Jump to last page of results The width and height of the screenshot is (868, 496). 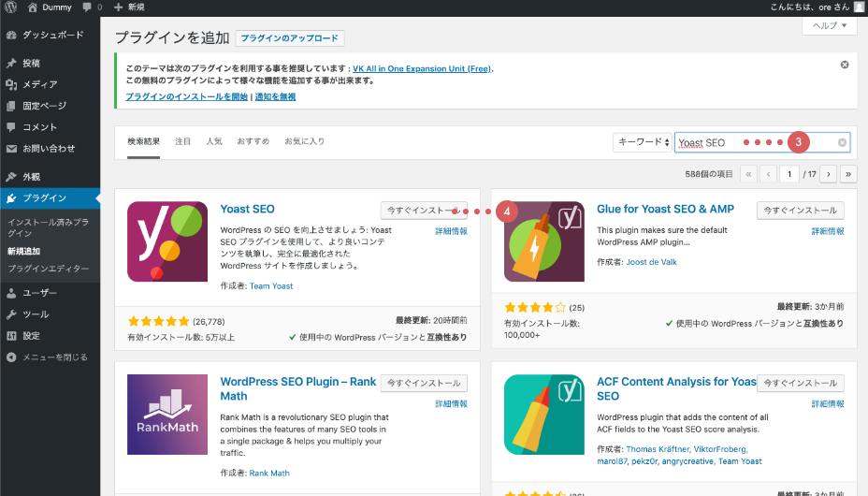[848, 174]
